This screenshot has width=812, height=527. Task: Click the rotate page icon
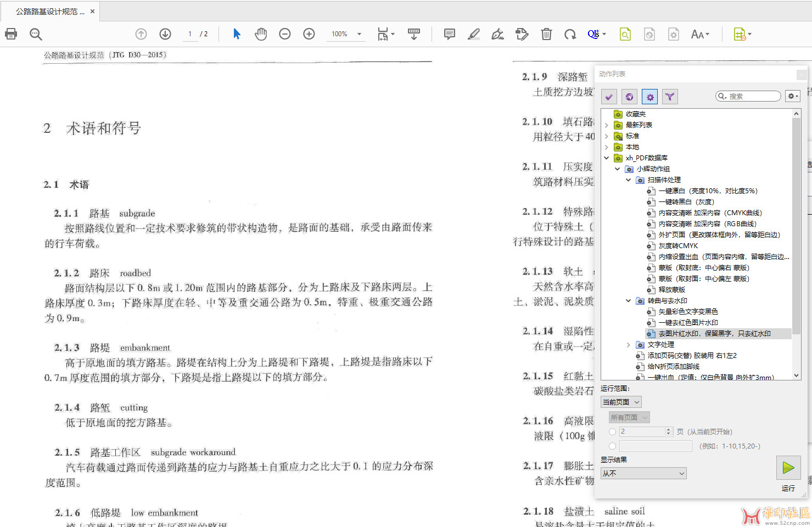click(570, 34)
